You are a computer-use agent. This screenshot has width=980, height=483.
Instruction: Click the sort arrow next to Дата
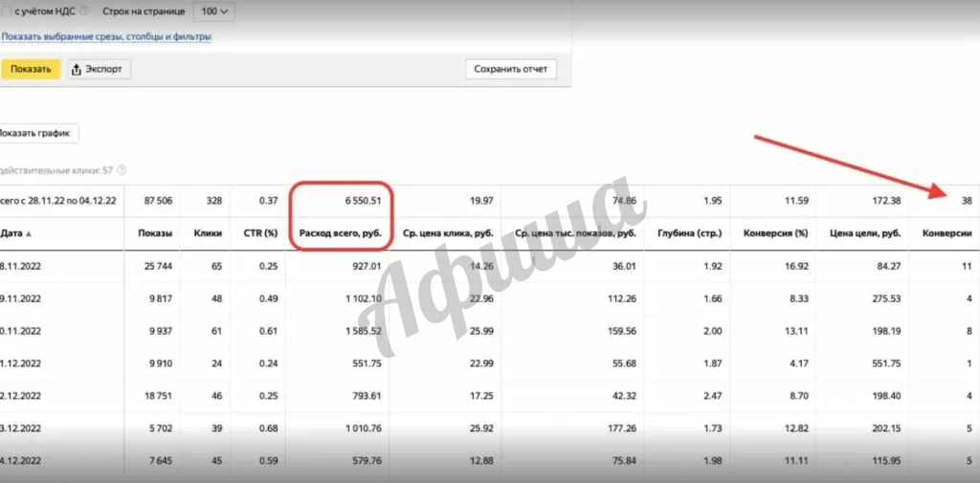28,233
